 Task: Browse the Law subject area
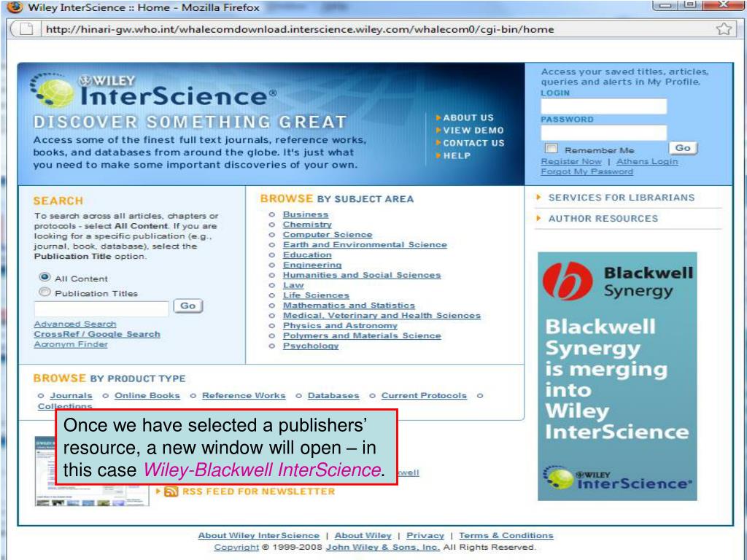click(293, 285)
